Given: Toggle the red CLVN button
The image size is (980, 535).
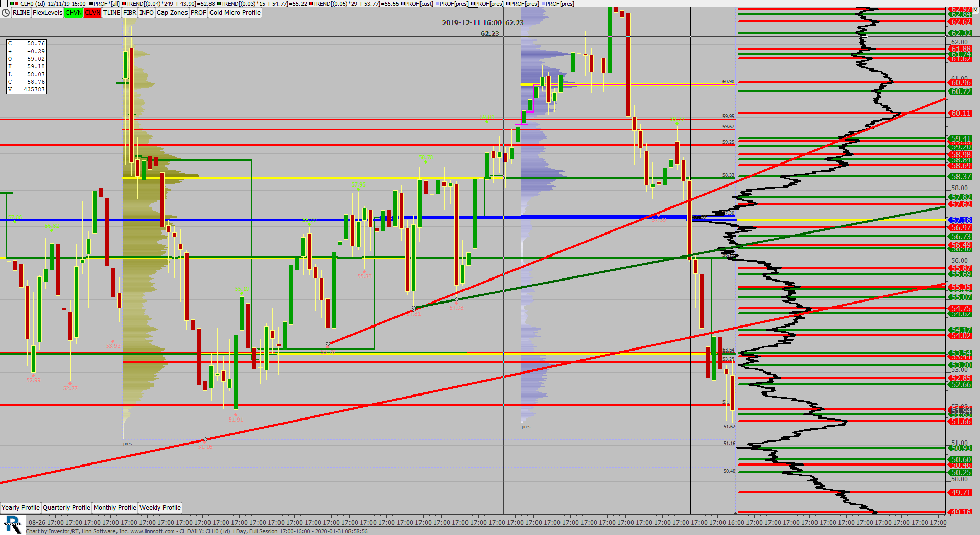Looking at the screenshot, I should (x=92, y=13).
